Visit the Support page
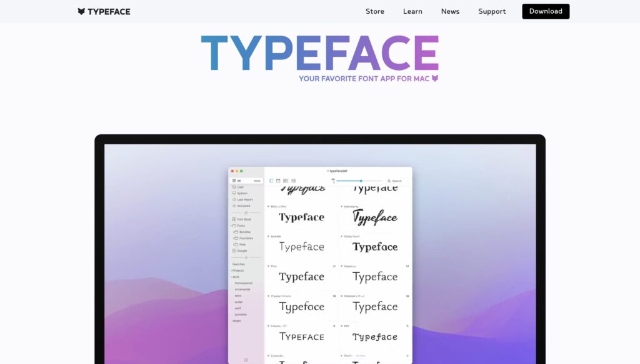Viewport: 640px width, 364px height. (x=492, y=11)
